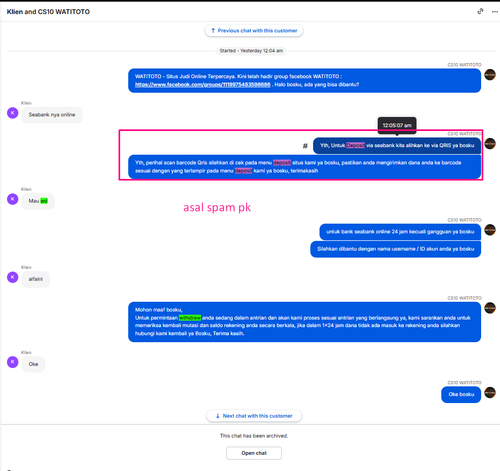
Task: Click the highlighted 'withdraw' word in message
Action: coord(190,318)
